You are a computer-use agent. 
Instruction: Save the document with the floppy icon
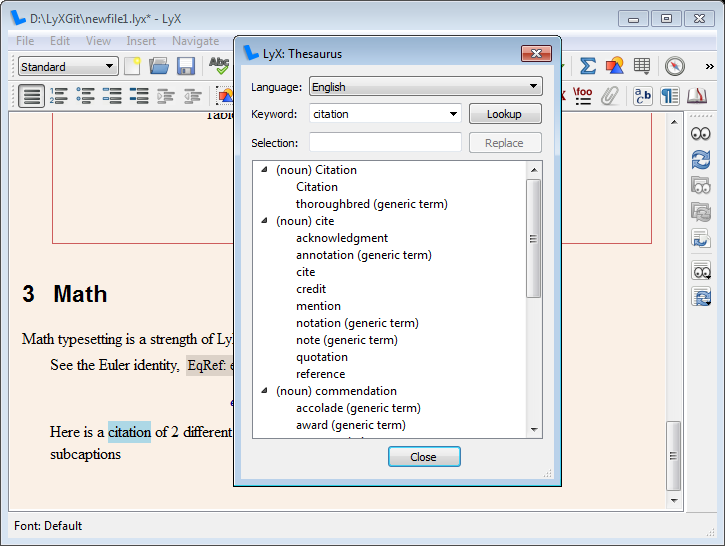[x=186, y=66]
